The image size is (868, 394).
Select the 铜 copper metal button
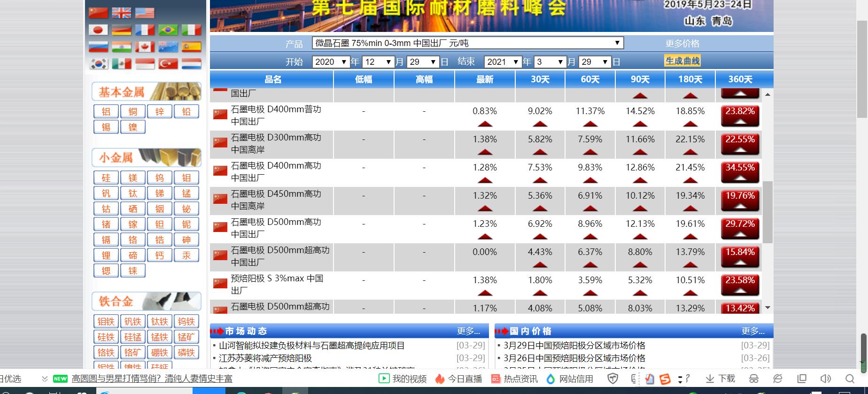coord(133,111)
